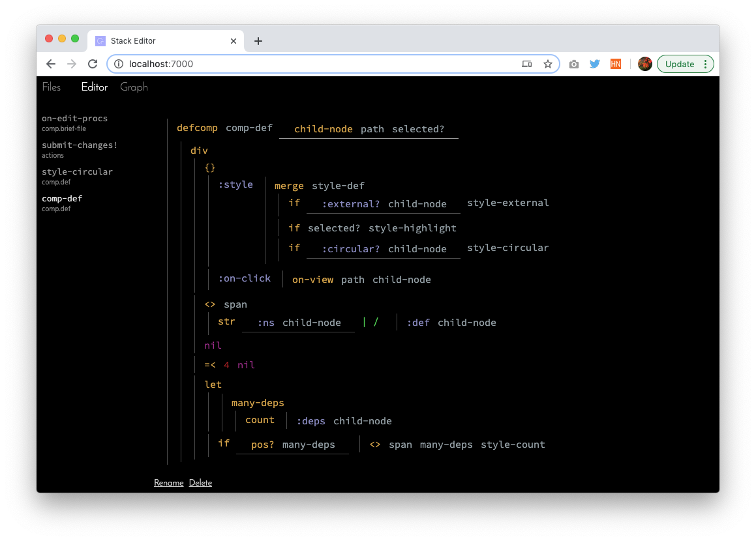
Task: Select the selected? parameter in header
Action: 418,129
